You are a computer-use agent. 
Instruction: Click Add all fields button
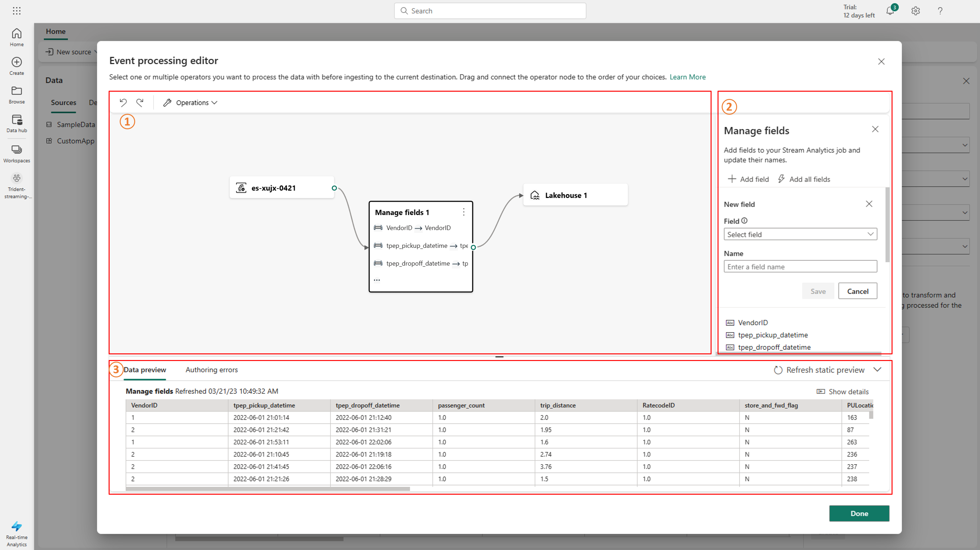click(803, 179)
